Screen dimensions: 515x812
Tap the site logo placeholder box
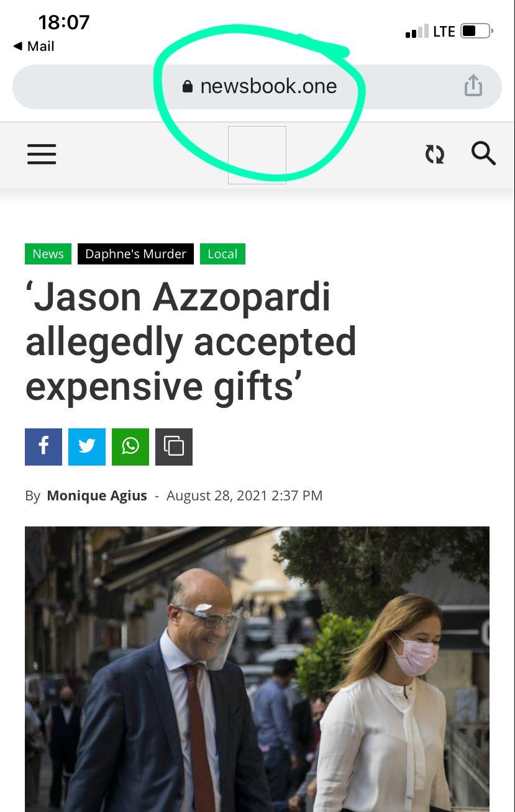tap(257, 155)
